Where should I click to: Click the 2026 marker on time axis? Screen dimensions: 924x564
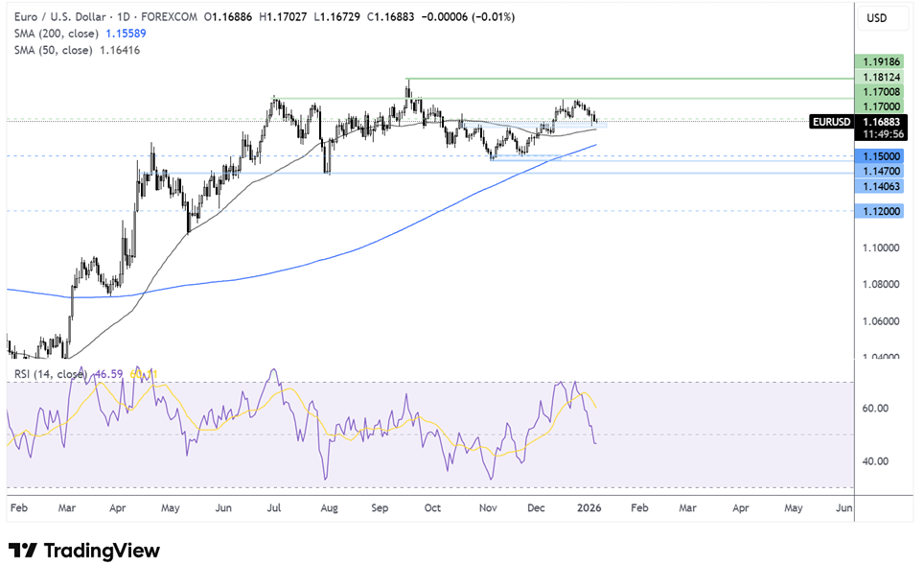tap(589, 508)
